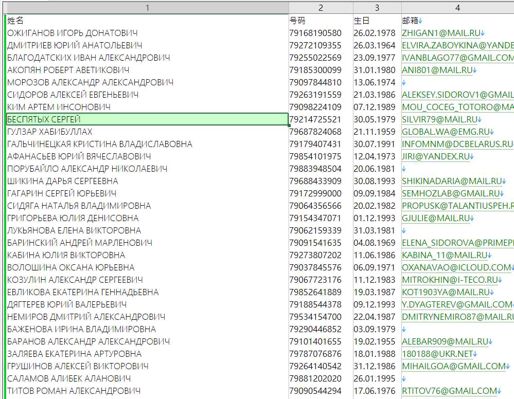Open the email OXANAVAO@ICLOUD.COM
The height and width of the screenshot is (399, 514).
456,267
